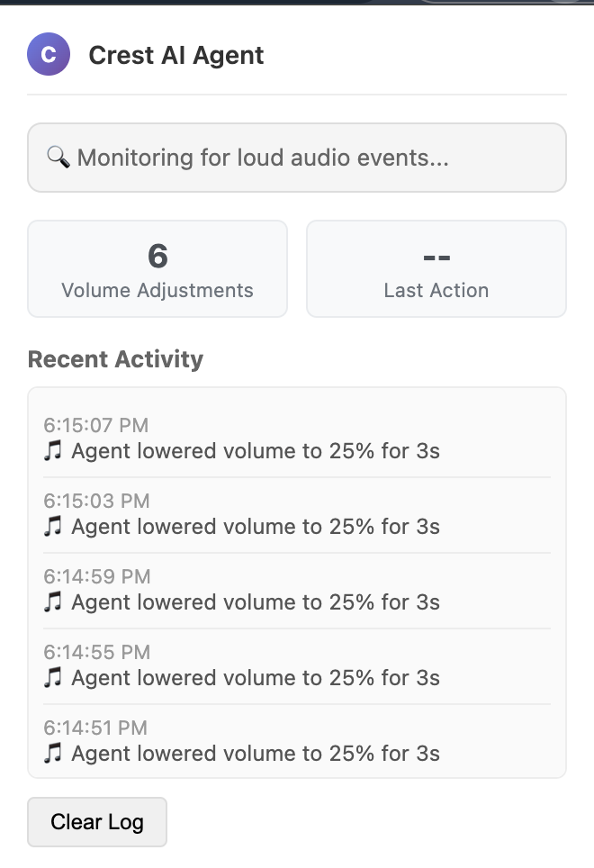This screenshot has width=594, height=868.
Task: Click the magnifying glass monitoring icon
Action: click(58, 158)
